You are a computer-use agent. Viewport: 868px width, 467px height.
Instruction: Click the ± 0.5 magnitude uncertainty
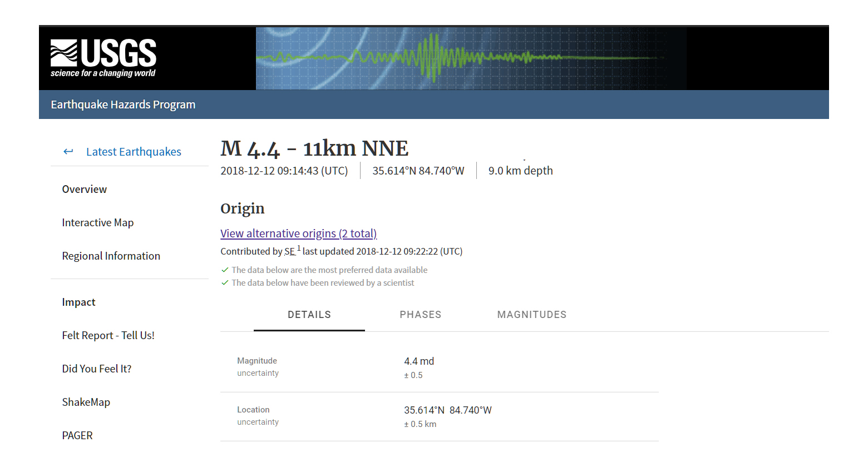tap(413, 375)
